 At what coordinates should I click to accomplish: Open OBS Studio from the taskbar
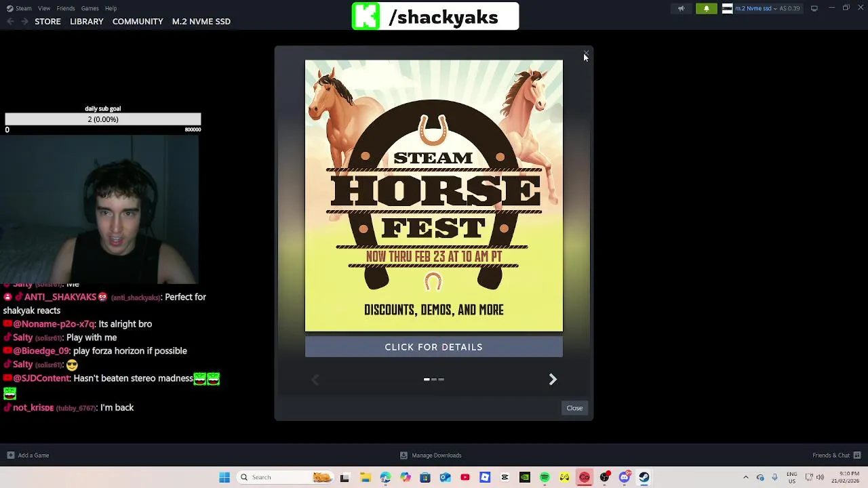click(x=604, y=477)
